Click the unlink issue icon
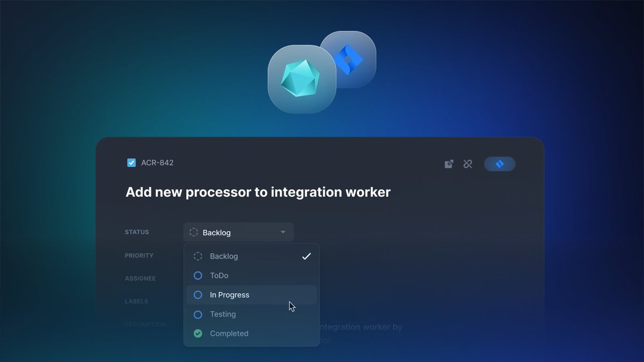This screenshot has width=644, height=362. (468, 164)
